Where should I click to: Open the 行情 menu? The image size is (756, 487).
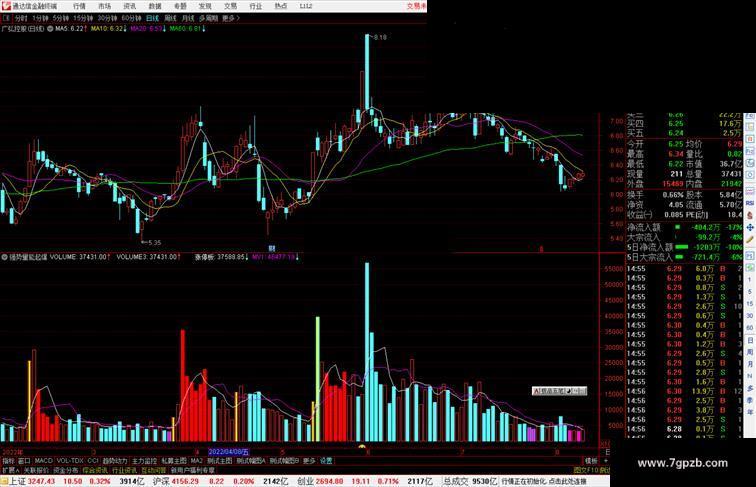(79, 6)
